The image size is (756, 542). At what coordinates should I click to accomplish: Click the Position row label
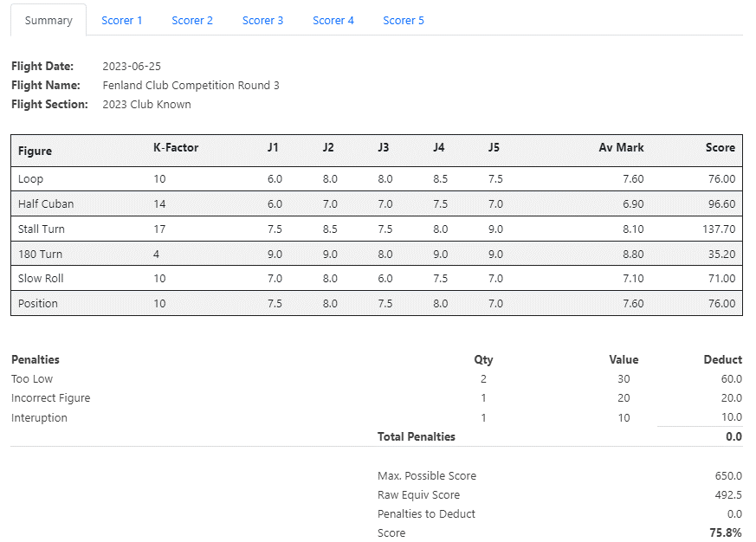coord(38,304)
